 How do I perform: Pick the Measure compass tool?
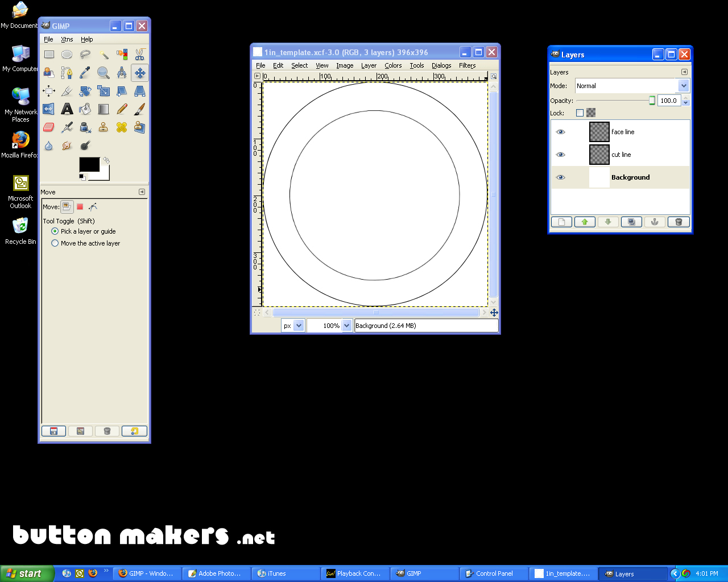122,73
